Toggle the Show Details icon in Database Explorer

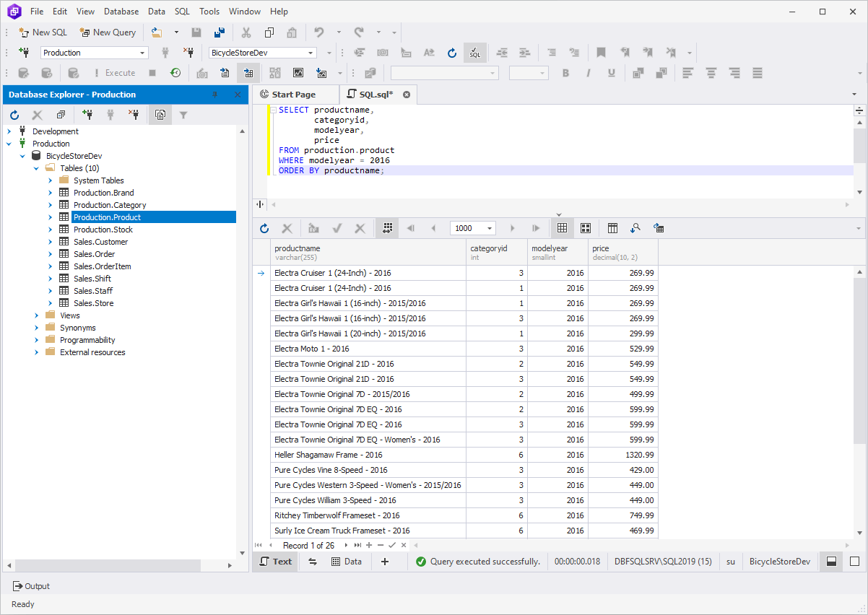(160, 115)
